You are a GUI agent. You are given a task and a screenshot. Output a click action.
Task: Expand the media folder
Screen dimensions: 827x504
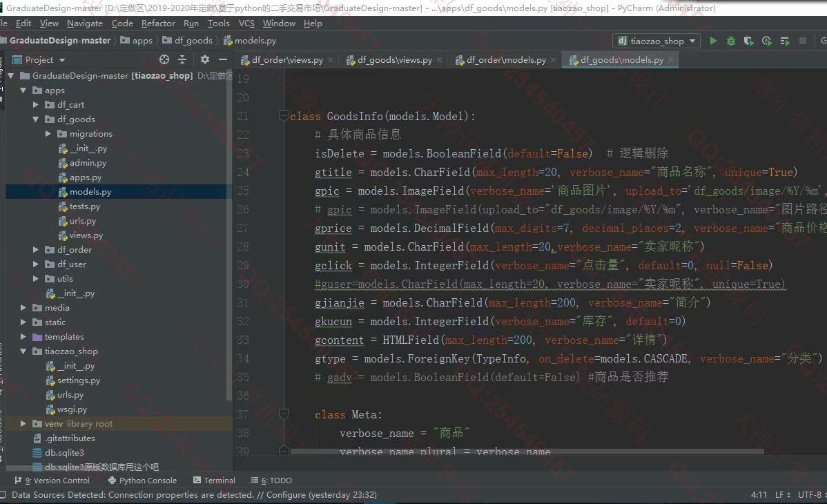pyautogui.click(x=23, y=307)
